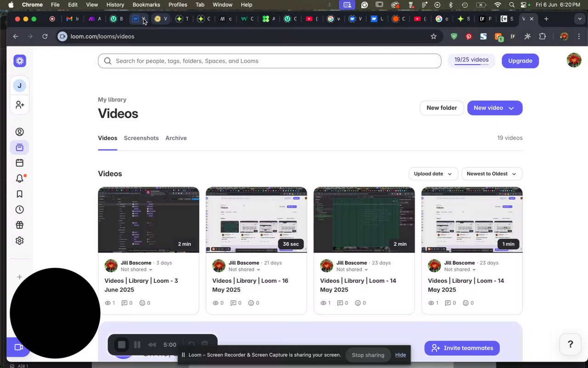588x368 pixels.
Task: Click the Hide link in sharing bar
Action: click(x=401, y=355)
